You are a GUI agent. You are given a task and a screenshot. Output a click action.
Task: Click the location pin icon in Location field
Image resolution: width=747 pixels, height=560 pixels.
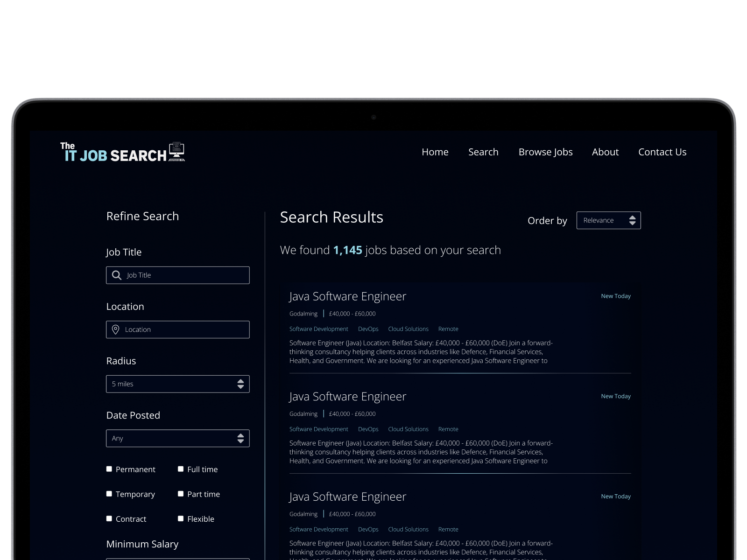[x=116, y=329]
